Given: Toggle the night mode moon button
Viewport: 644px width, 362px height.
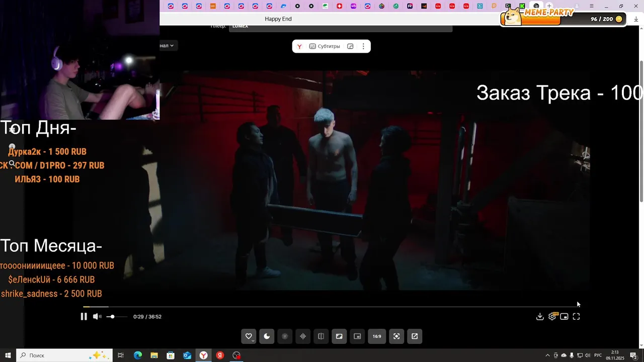Looking at the screenshot, I should coord(267,336).
